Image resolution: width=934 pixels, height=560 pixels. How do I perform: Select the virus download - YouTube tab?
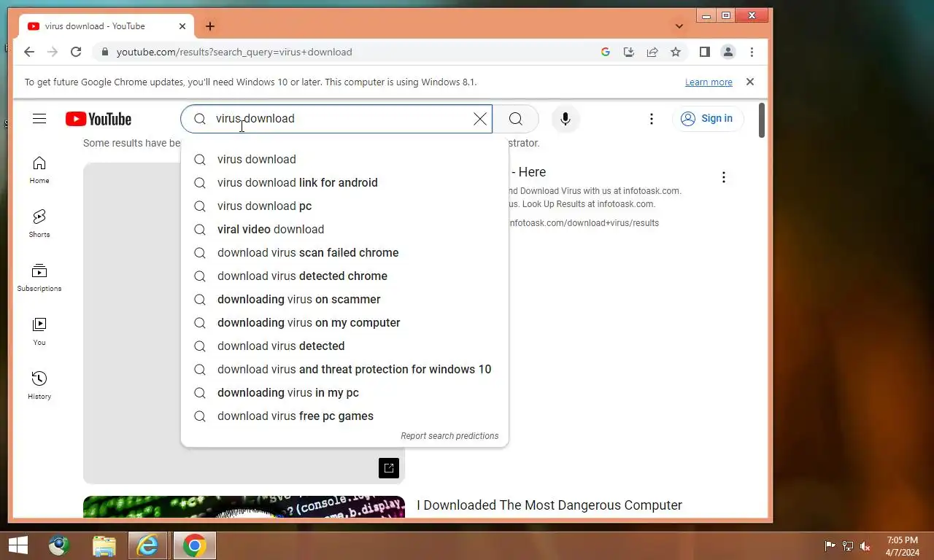[106, 26]
